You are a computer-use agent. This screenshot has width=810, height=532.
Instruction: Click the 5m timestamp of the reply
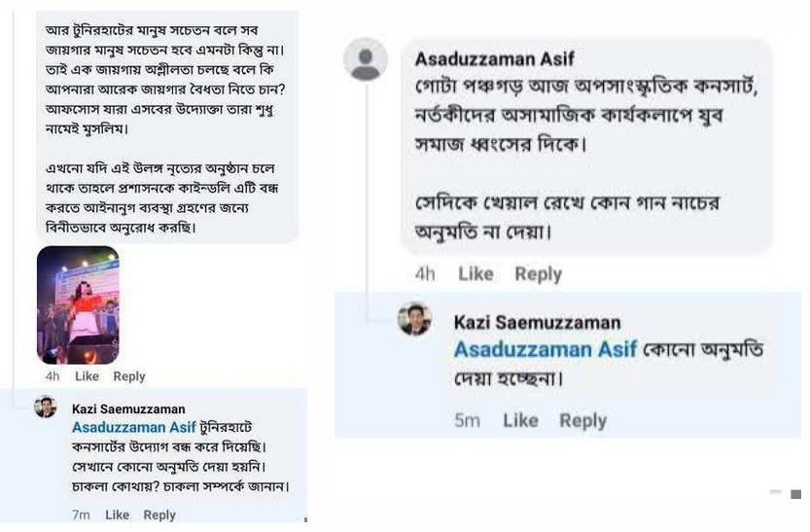pyautogui.click(x=468, y=420)
